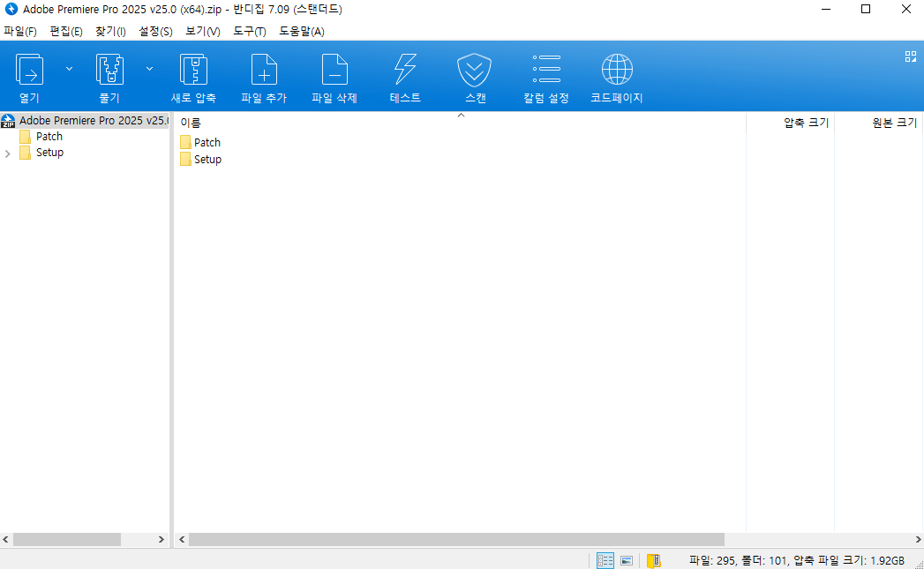Switch to image preview view status icon
924x569 pixels.
click(x=627, y=561)
